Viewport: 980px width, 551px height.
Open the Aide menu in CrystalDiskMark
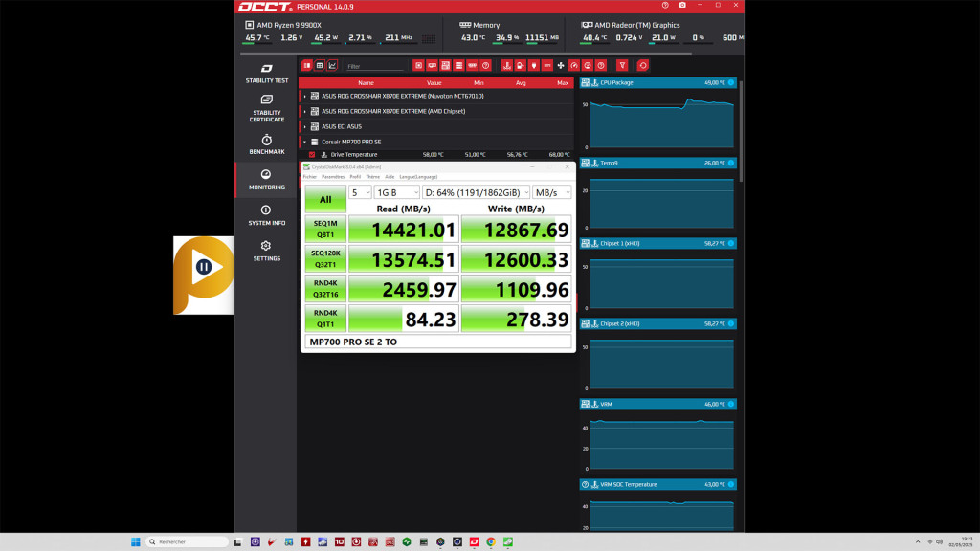tap(390, 177)
